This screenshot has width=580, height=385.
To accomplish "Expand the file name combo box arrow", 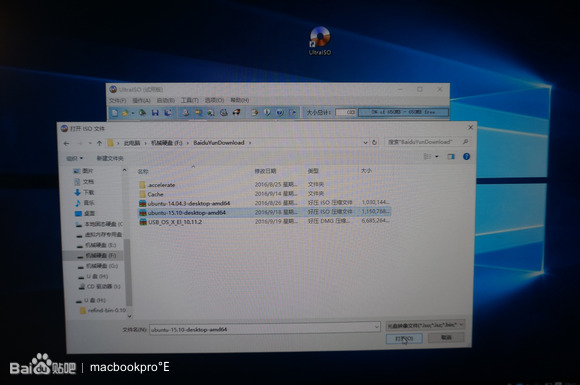I will [x=376, y=327].
